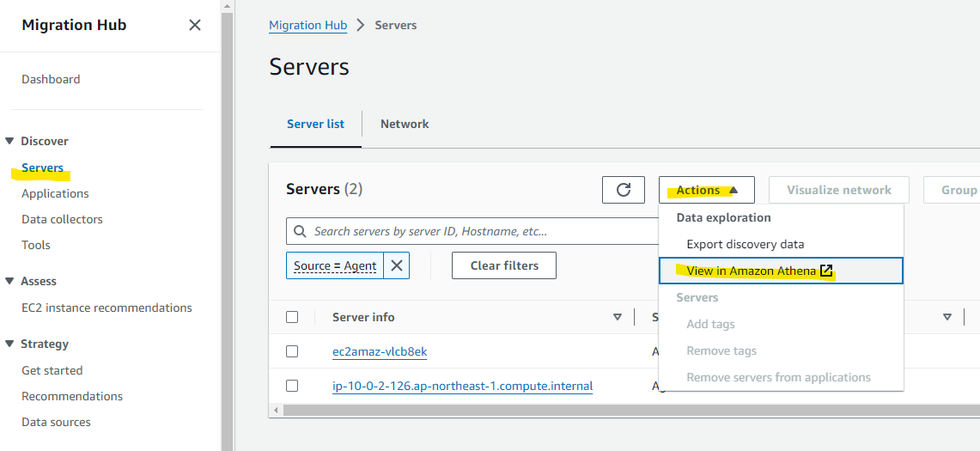Image resolution: width=980 pixels, height=451 pixels.
Task: Click the search magnifier icon
Action: coord(301,231)
